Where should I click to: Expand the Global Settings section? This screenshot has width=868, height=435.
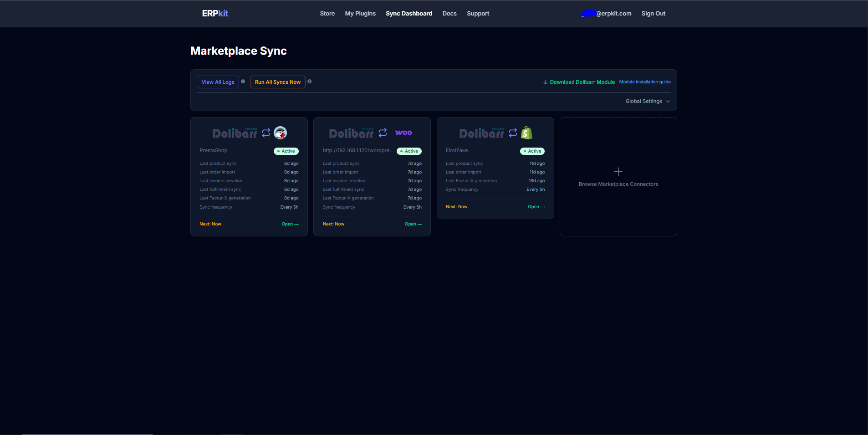[x=644, y=101]
